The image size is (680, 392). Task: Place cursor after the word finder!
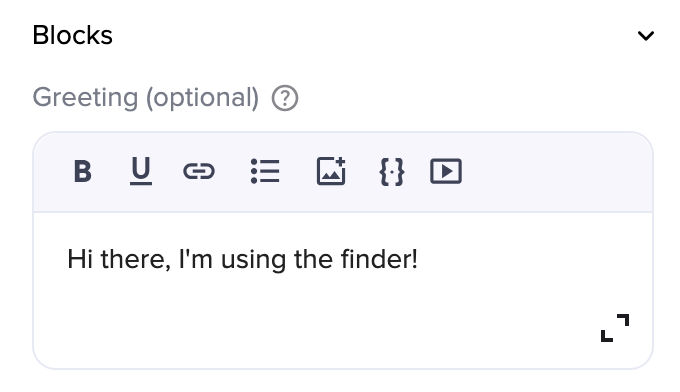419,259
